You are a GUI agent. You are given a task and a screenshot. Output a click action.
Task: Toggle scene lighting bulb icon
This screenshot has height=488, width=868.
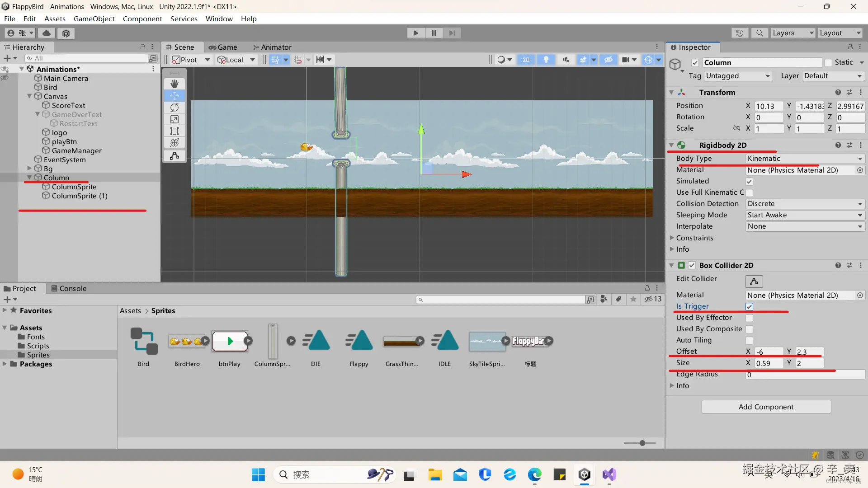546,60
